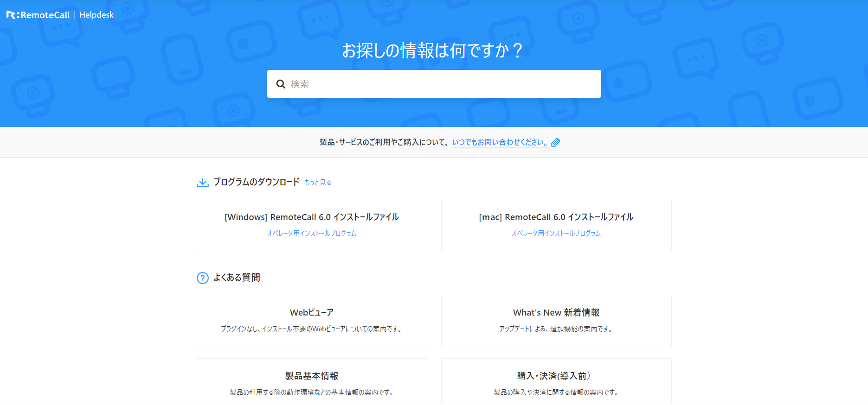Click オペレータ用インストールプログラム under the Windows card
Image resolution: width=868 pixels, height=405 pixels.
tap(312, 234)
